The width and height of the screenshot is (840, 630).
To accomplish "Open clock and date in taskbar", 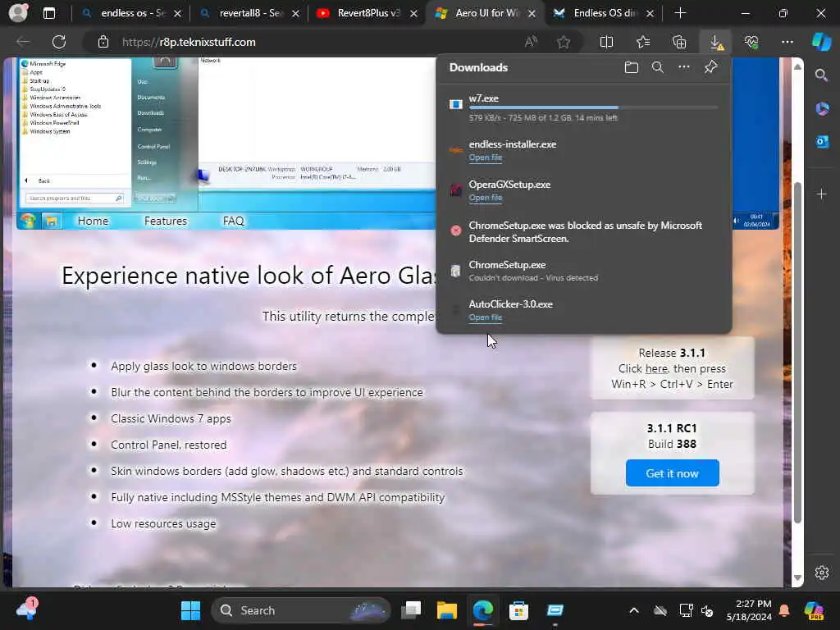I will coord(749,610).
